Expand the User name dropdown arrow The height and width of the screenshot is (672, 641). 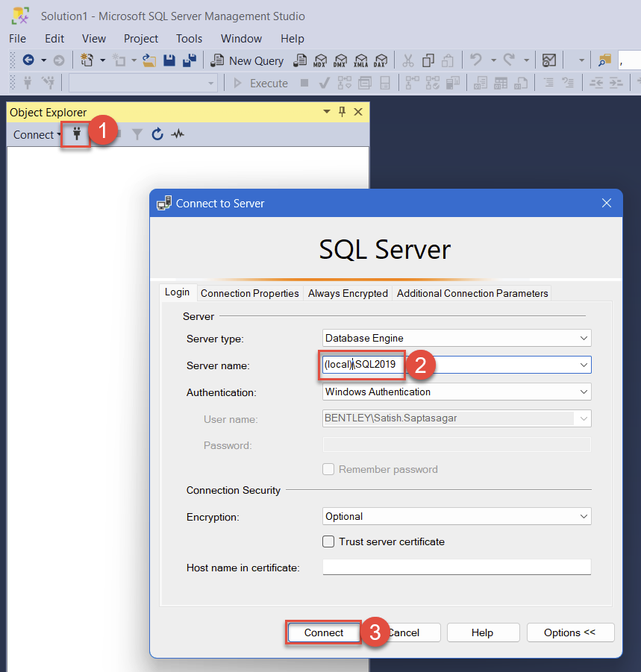click(584, 418)
